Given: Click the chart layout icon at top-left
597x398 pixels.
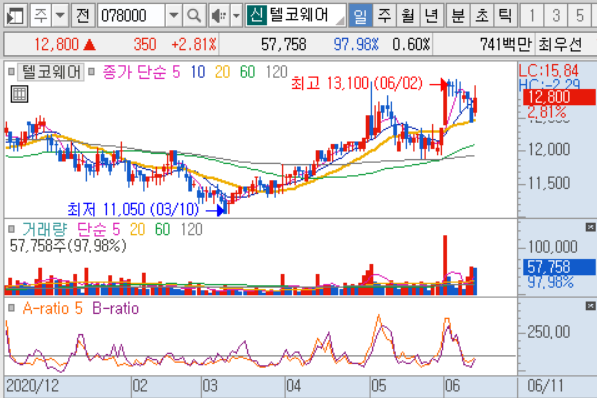Looking at the screenshot, I should coord(15,16).
